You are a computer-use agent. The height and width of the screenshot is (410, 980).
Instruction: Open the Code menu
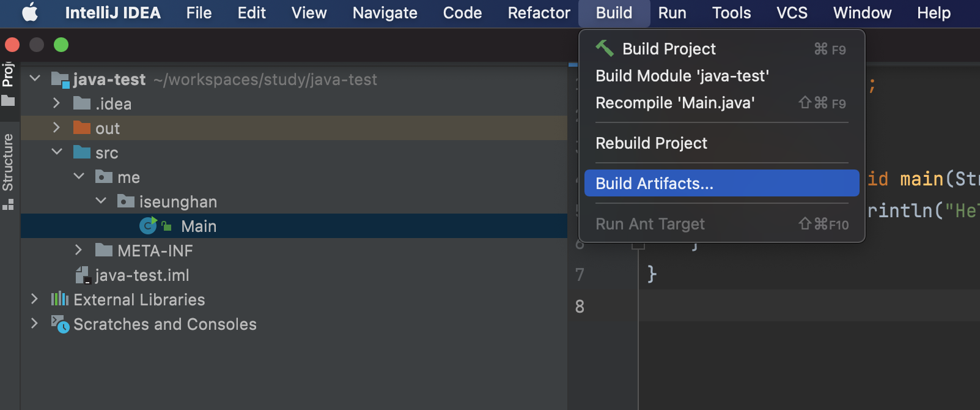tap(463, 13)
